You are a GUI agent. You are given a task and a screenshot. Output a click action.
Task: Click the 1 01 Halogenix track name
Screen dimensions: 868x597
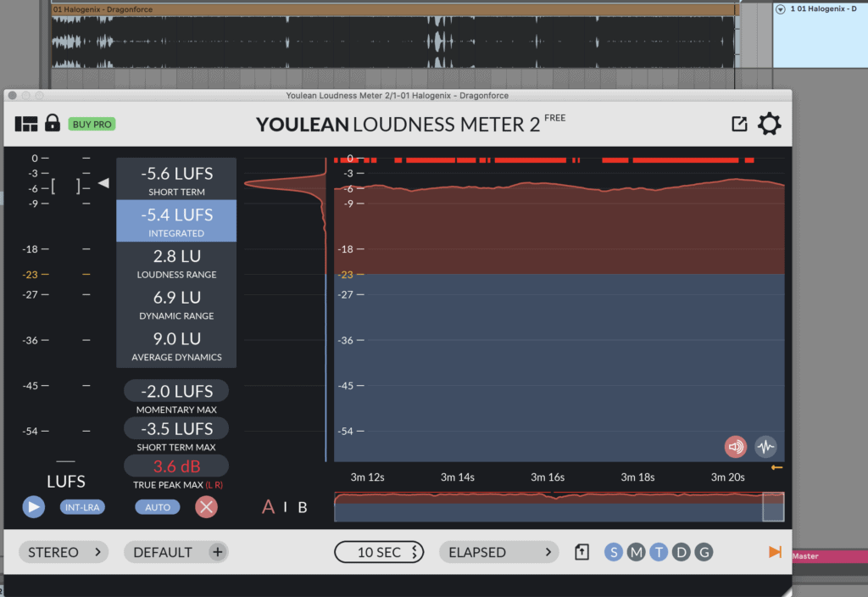823,8
